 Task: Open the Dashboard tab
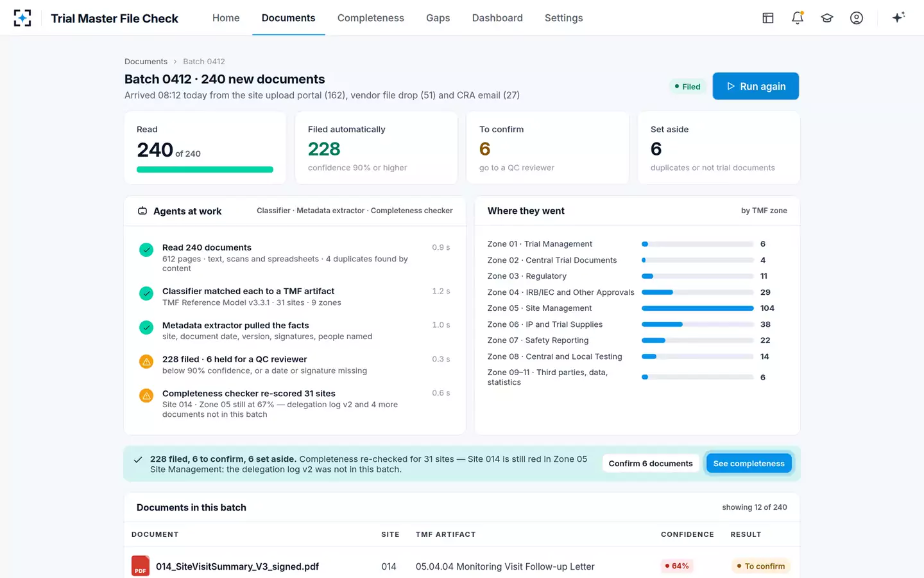(497, 18)
